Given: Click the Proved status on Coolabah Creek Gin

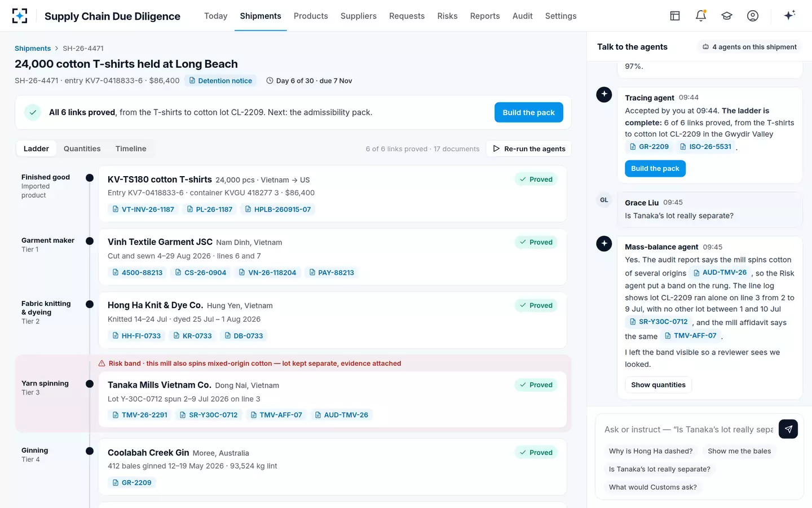Looking at the screenshot, I should [536, 453].
